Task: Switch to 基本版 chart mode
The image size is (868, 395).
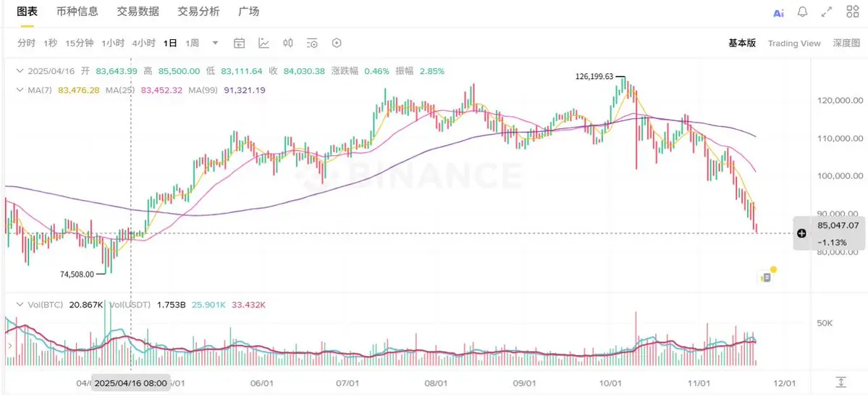Action: click(x=742, y=43)
